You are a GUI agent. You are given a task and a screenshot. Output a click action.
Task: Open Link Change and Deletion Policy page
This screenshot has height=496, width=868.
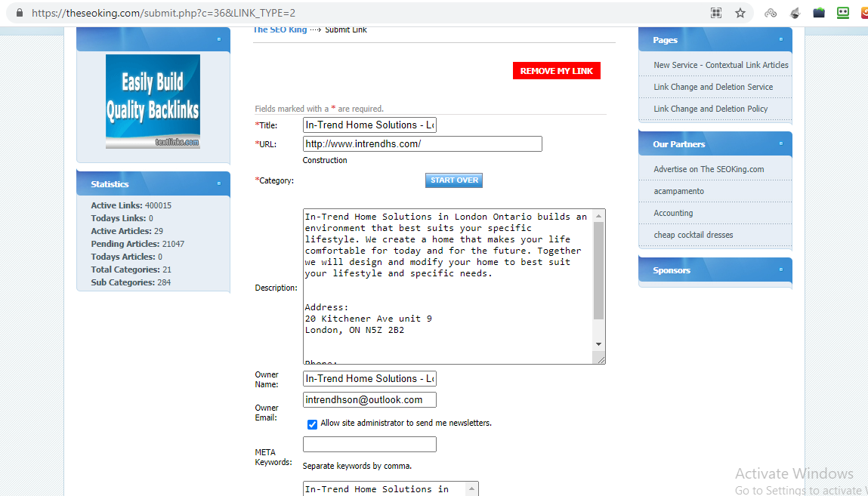coord(710,109)
